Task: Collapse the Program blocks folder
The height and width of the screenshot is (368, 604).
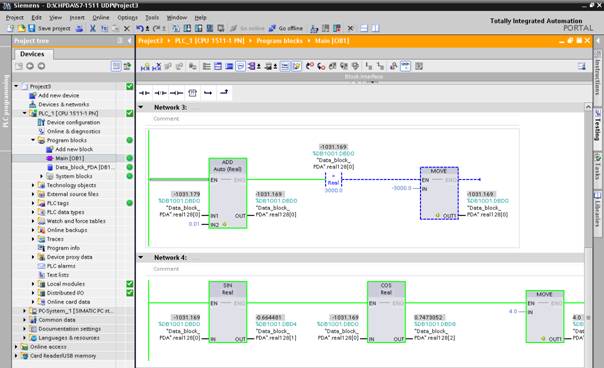Action: coord(33,140)
